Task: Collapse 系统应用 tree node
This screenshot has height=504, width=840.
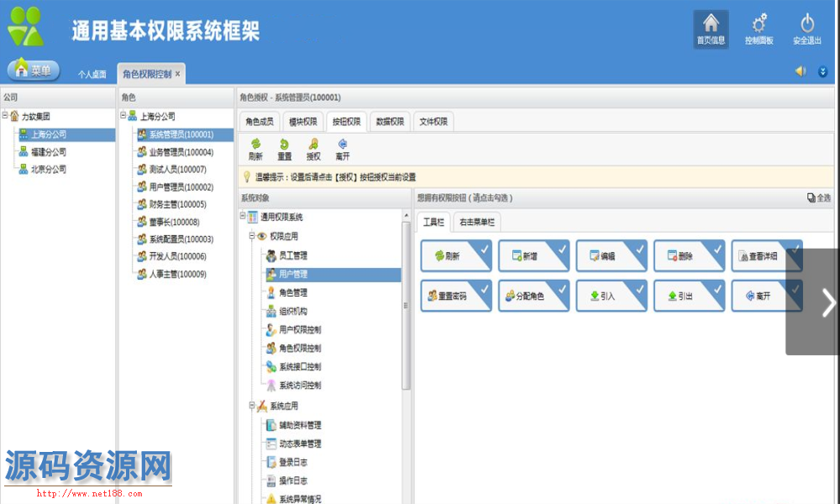Action: (x=252, y=406)
